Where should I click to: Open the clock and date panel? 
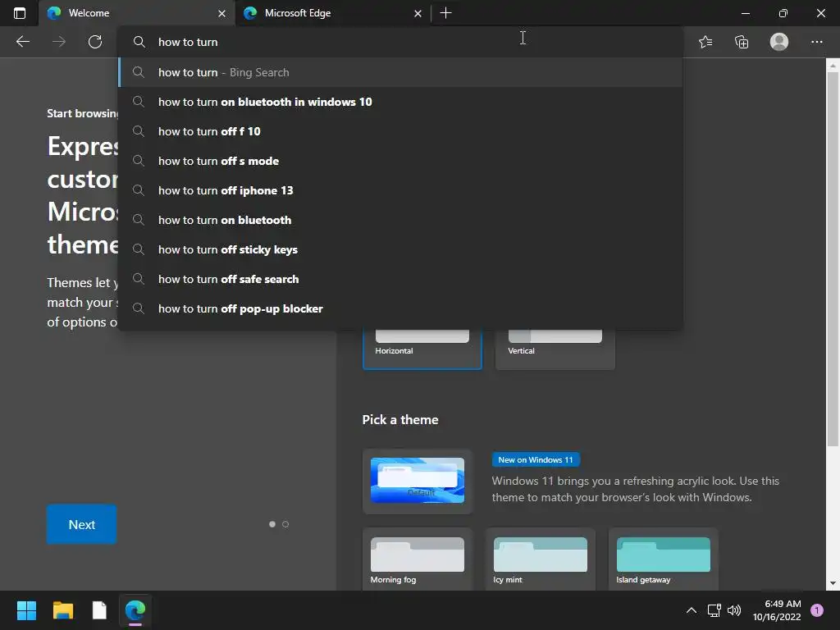777,610
